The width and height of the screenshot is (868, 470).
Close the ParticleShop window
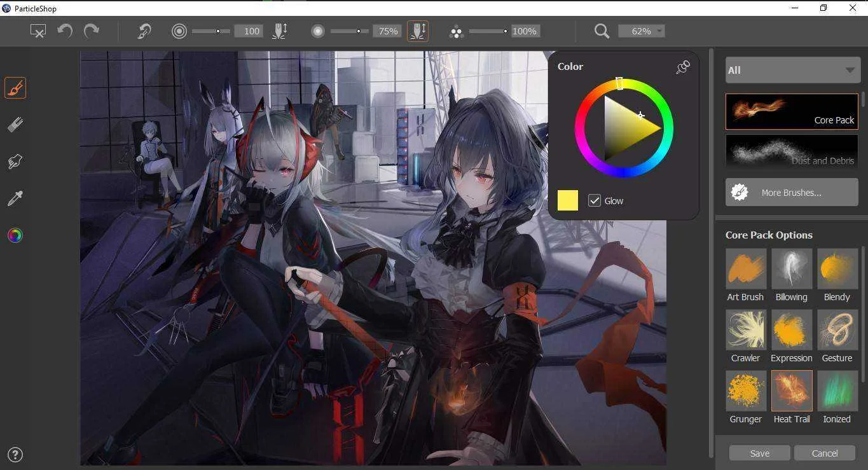click(x=853, y=8)
